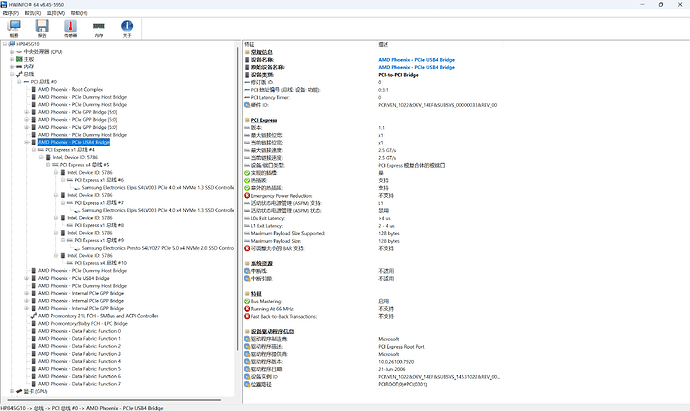The width and height of the screenshot is (690, 411).
Task: Click the 报告 floppy-disk report icon
Action: coord(42,26)
